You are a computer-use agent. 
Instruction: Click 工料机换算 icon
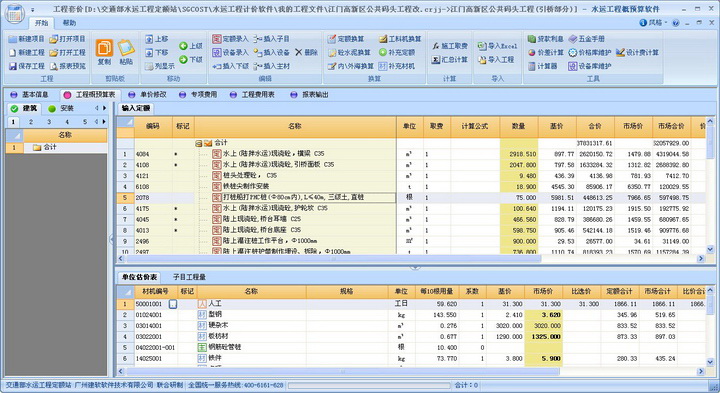pyautogui.click(x=383, y=39)
